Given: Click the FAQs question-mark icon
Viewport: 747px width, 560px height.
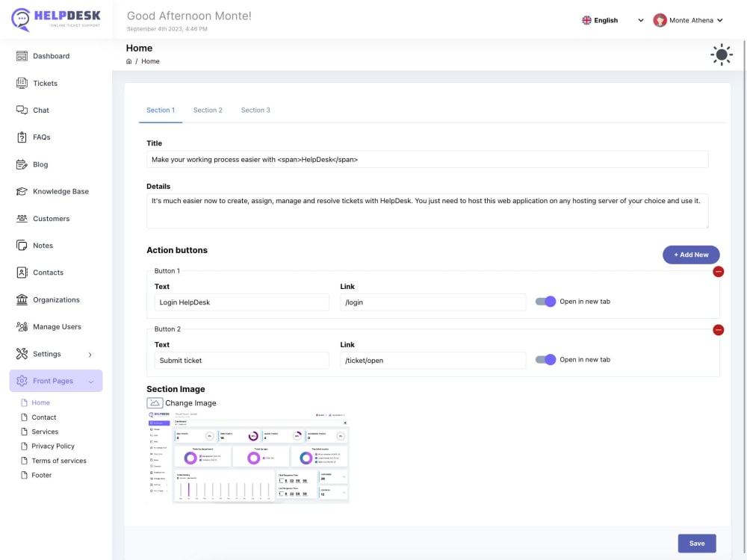Looking at the screenshot, I should [22, 137].
